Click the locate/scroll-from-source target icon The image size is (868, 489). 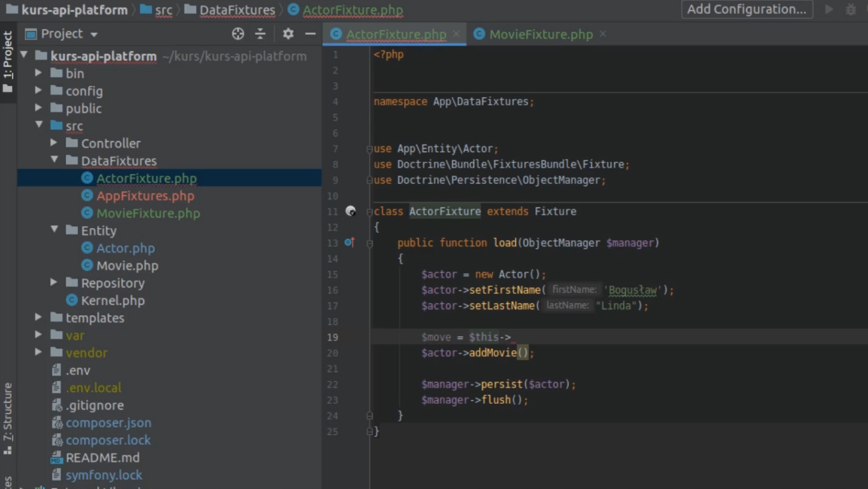pyautogui.click(x=238, y=34)
